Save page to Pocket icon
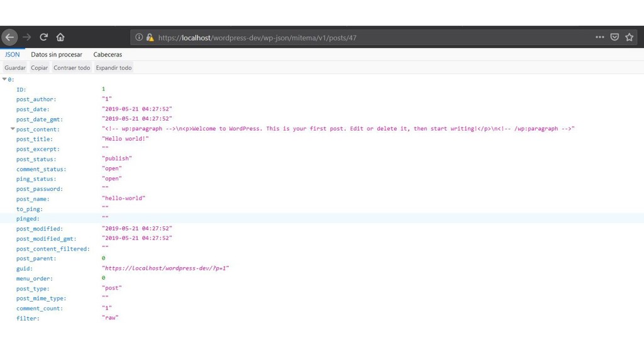Viewport: 644px width, 362px height. [614, 37]
